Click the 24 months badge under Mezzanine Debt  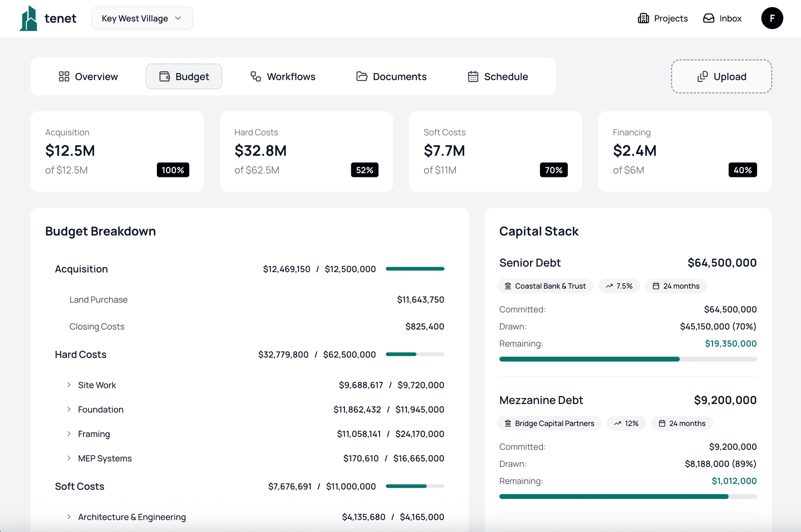[x=682, y=423]
